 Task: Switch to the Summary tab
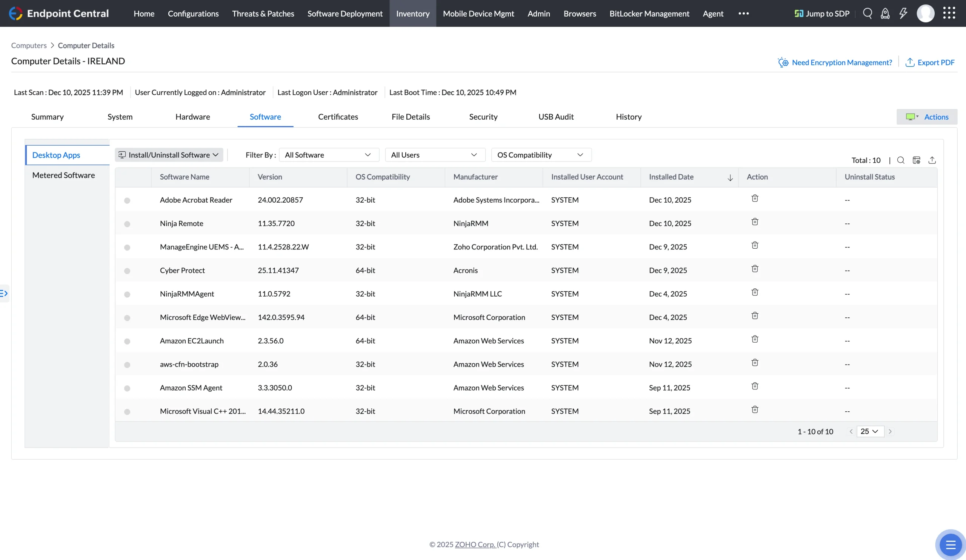[x=47, y=117]
